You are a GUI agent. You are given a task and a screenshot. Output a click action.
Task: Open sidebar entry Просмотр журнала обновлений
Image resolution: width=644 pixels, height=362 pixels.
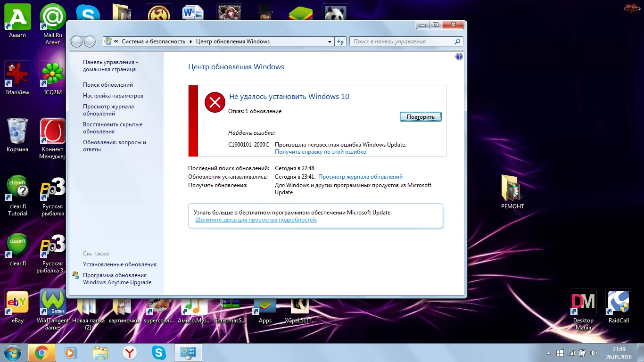(108, 110)
